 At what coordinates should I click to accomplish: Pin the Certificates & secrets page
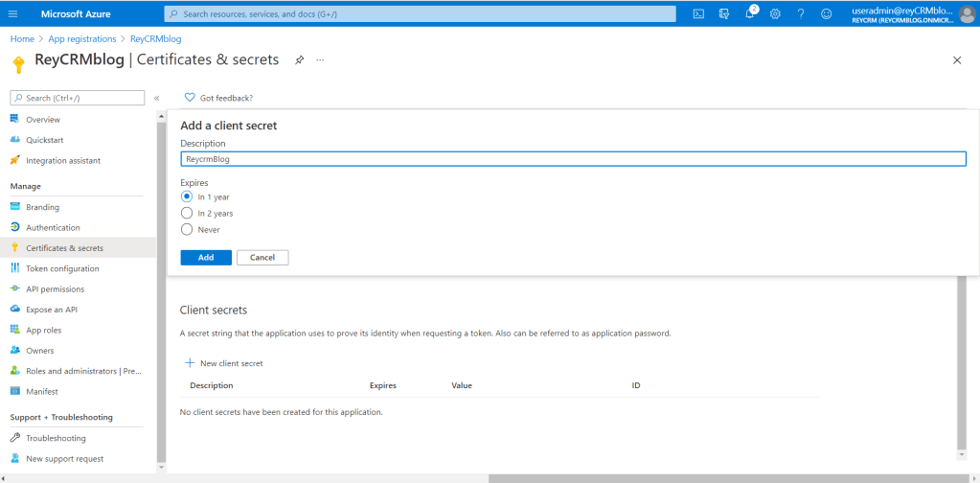pyautogui.click(x=299, y=59)
